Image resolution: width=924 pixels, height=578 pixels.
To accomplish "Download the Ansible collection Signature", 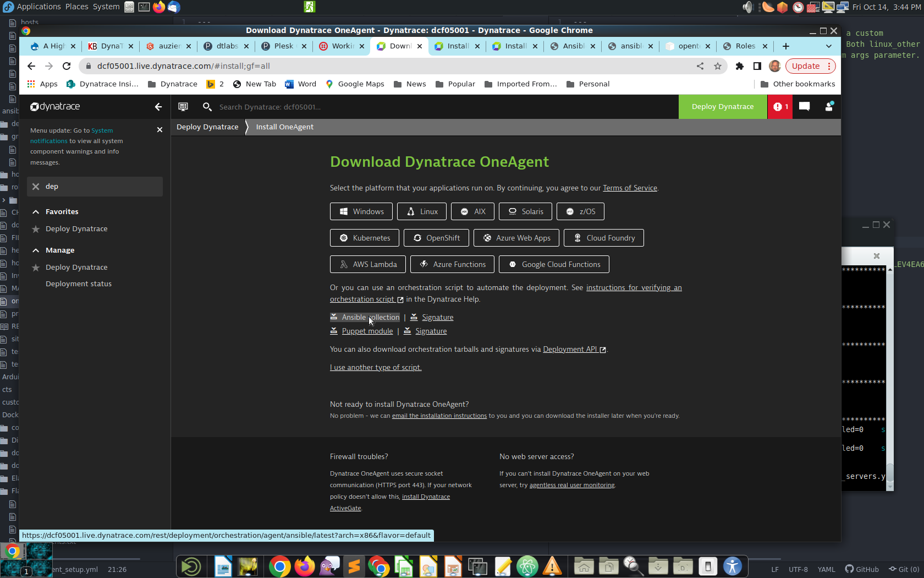I will [432, 318].
